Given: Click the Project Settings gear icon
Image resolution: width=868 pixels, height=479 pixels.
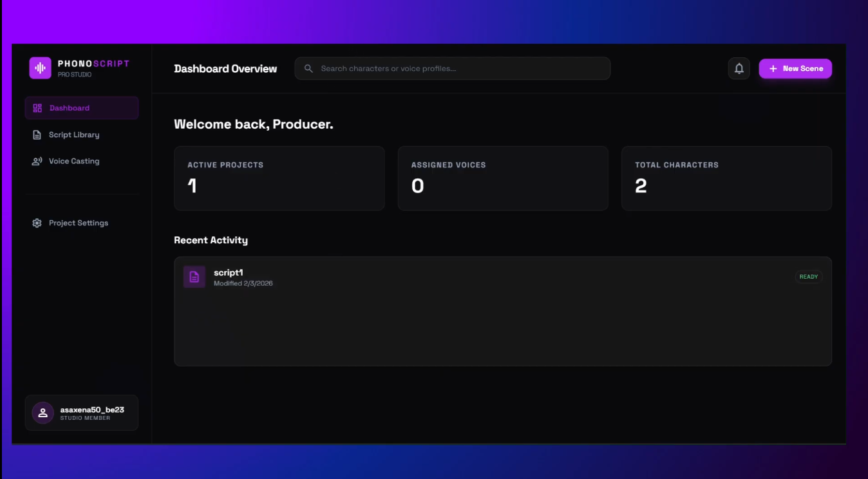Looking at the screenshot, I should 37,223.
